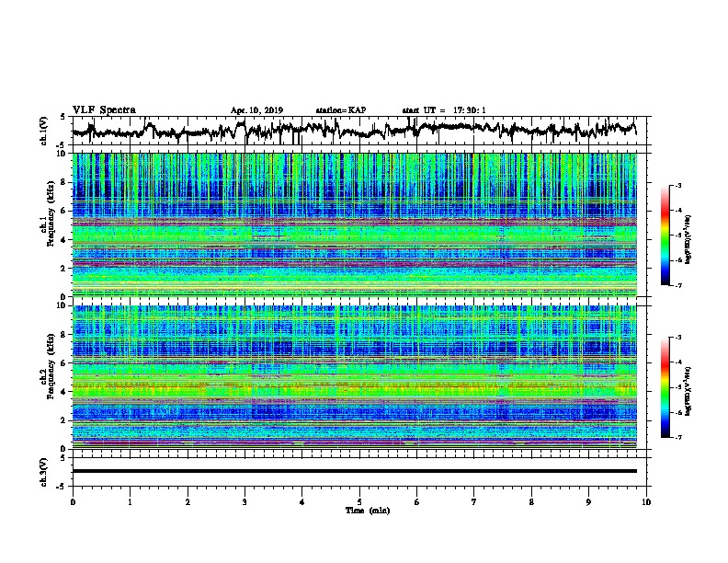728x563 pixels.
Task: Click the "2" kHz tick of ch.2 spectrogram
Action: (65, 420)
